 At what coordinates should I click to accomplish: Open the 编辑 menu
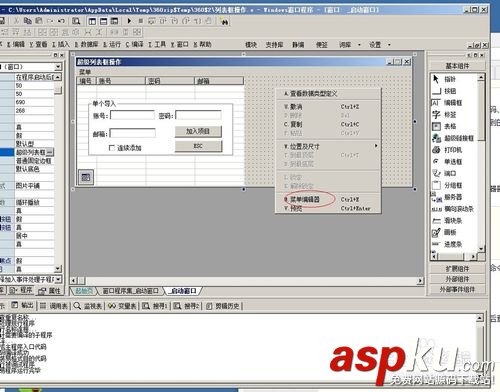(x=16, y=44)
